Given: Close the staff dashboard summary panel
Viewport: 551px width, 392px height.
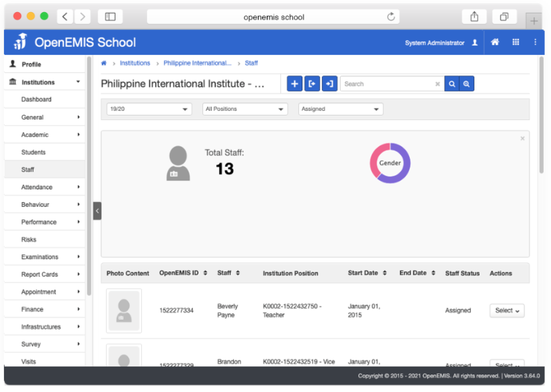Looking at the screenshot, I should click(x=523, y=138).
